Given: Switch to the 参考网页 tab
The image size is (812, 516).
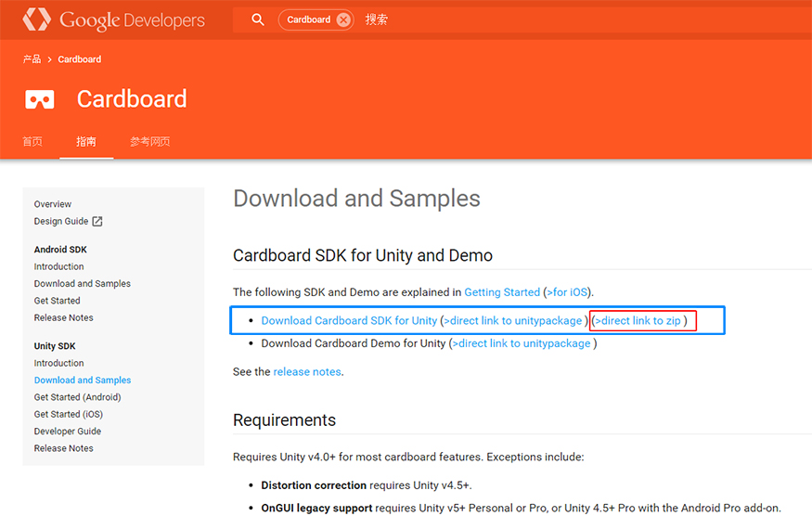Looking at the screenshot, I should pos(150,141).
